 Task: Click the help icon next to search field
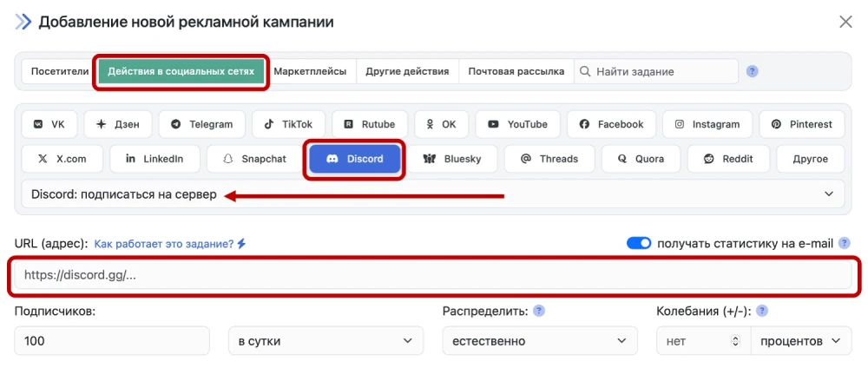753,71
